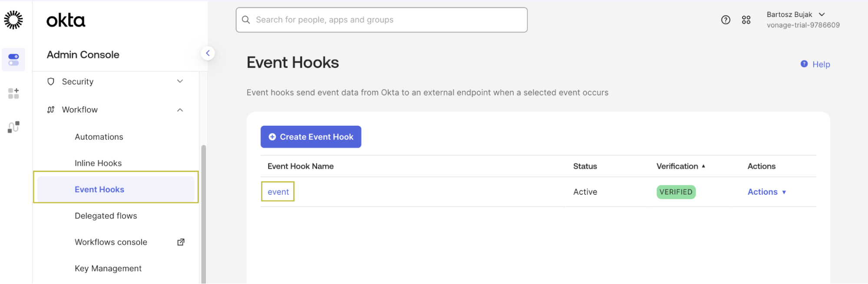
Task: Click the search field for people, apps and groups
Action: (382, 20)
